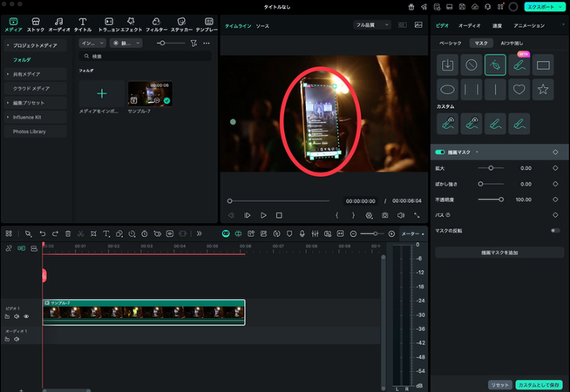This screenshot has width=570, height=392.
Task: Take a snapshot with camera icon
Action: click(385, 215)
